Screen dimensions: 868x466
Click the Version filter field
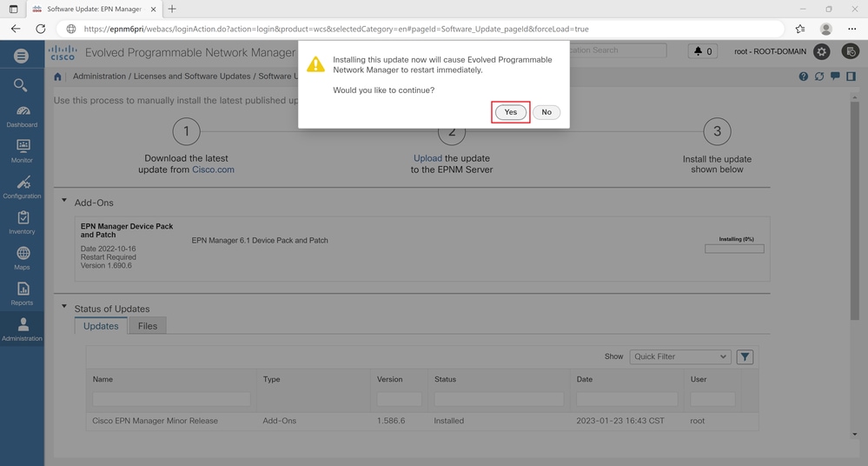[x=399, y=399]
